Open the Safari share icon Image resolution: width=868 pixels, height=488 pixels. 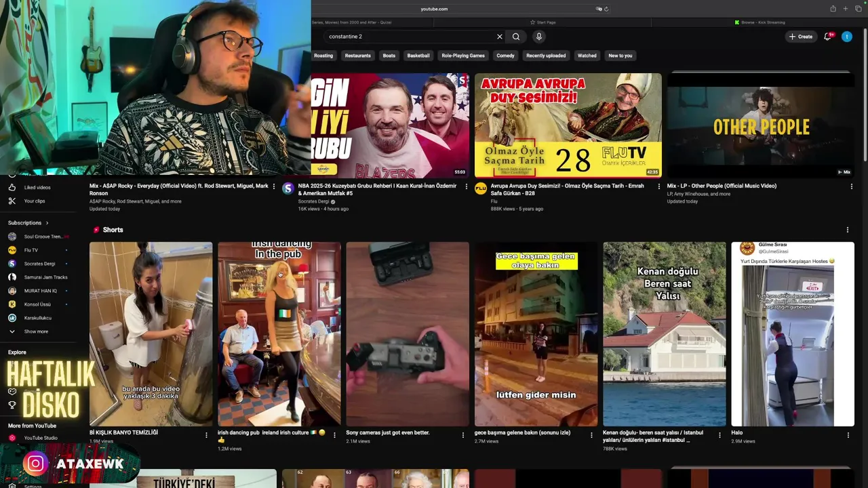coord(833,9)
